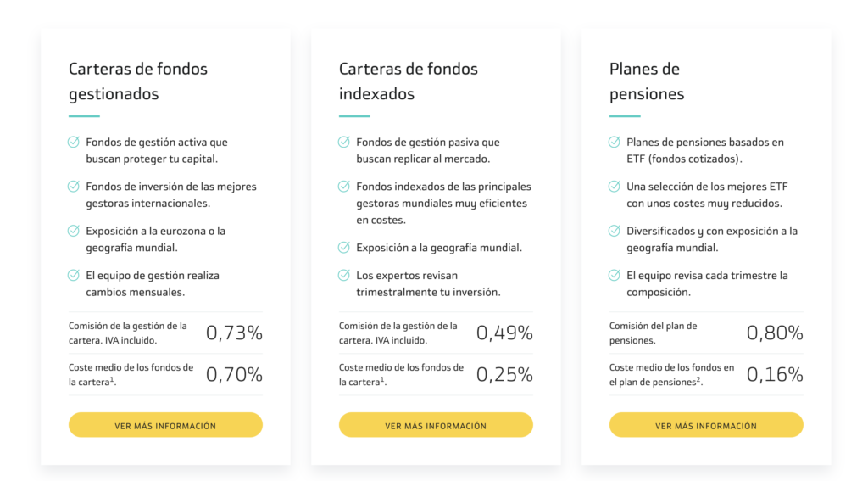Click checkmark beside 'Los expertos revisan trimestralmente'

click(344, 275)
